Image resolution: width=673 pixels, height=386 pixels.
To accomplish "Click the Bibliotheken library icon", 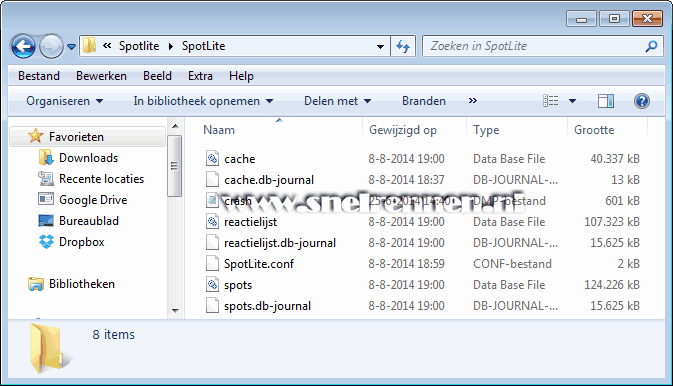I will click(x=36, y=284).
